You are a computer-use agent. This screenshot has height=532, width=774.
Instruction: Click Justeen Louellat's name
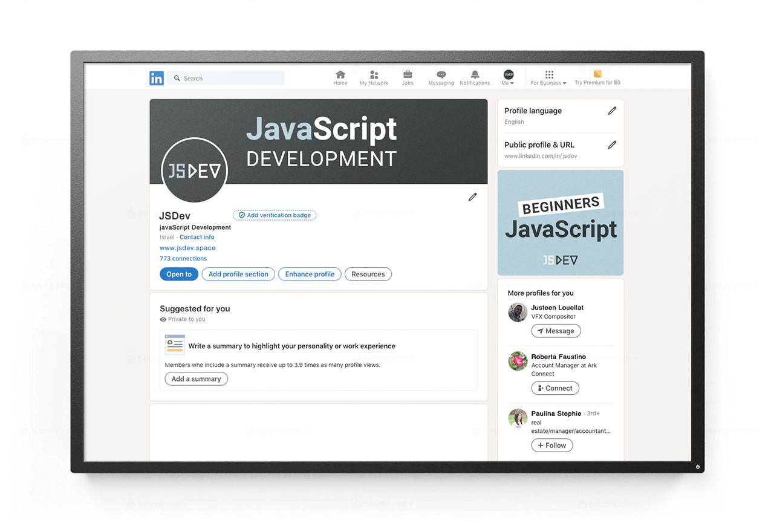[558, 308]
